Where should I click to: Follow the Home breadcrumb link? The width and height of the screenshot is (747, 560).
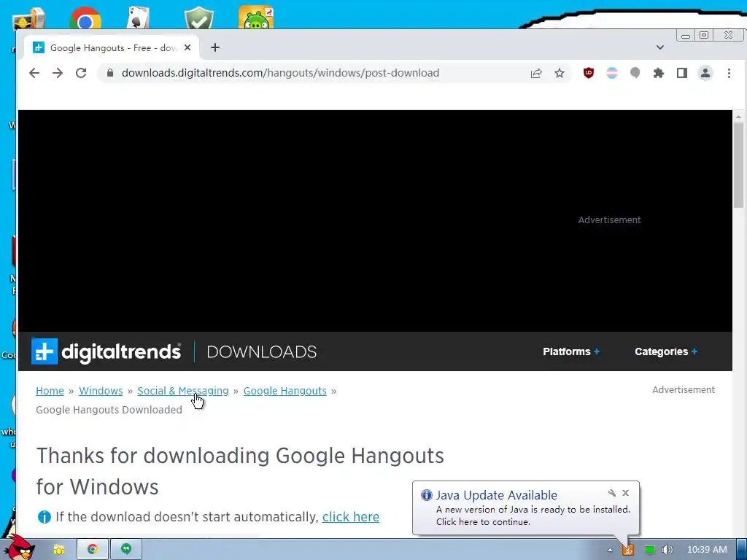click(x=50, y=391)
